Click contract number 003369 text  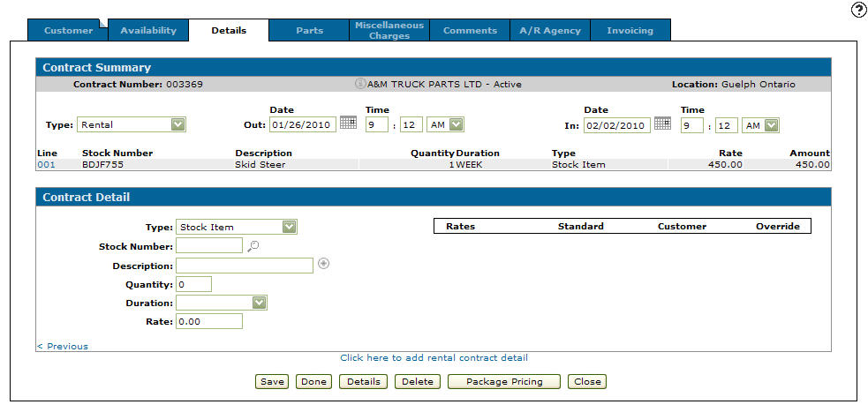pyautogui.click(x=185, y=85)
